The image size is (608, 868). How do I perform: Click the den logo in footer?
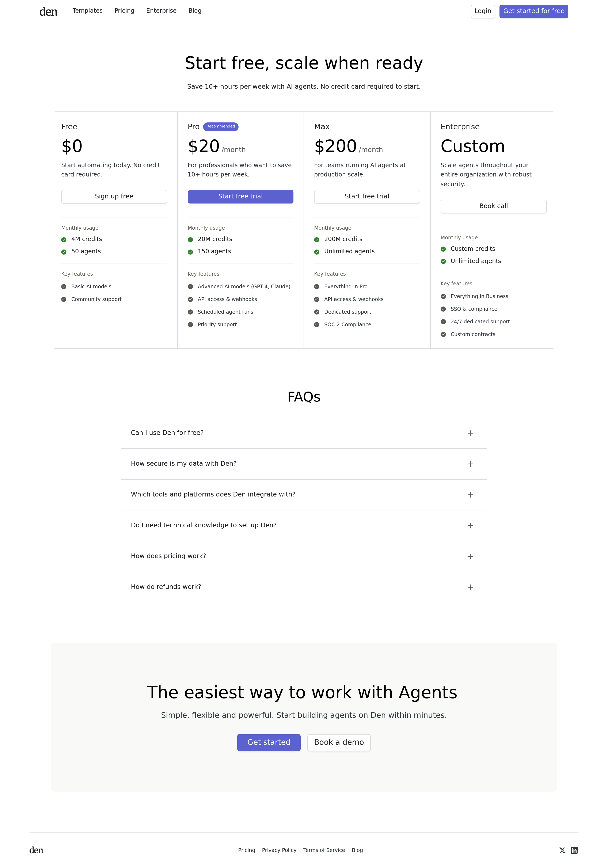pyautogui.click(x=36, y=850)
